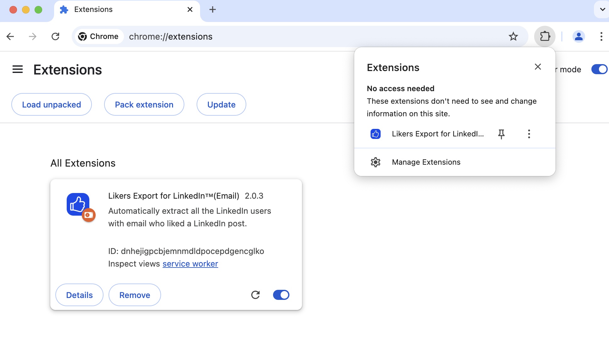609x364 pixels.
Task: Click the Likers Export extension icon in popup
Action: pos(375,134)
